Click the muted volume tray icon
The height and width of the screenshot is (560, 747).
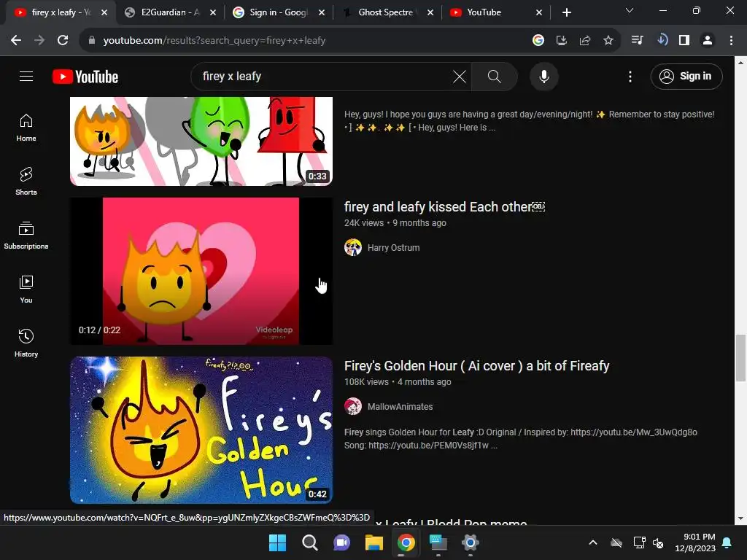coord(659,542)
